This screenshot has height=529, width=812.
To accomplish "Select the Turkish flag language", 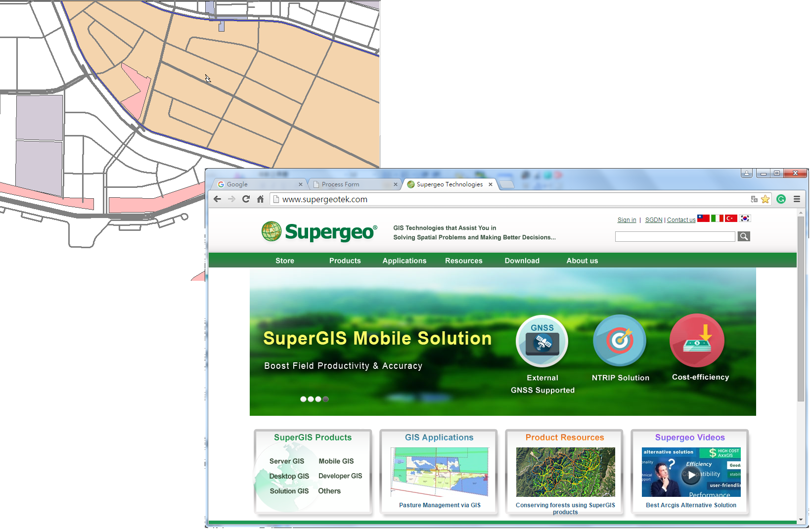I will (x=731, y=218).
